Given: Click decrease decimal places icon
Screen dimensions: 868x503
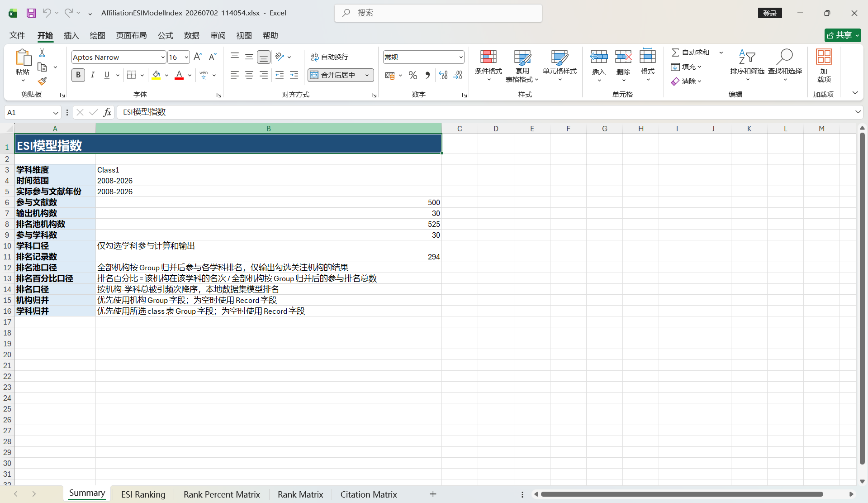Looking at the screenshot, I should pyautogui.click(x=458, y=75).
